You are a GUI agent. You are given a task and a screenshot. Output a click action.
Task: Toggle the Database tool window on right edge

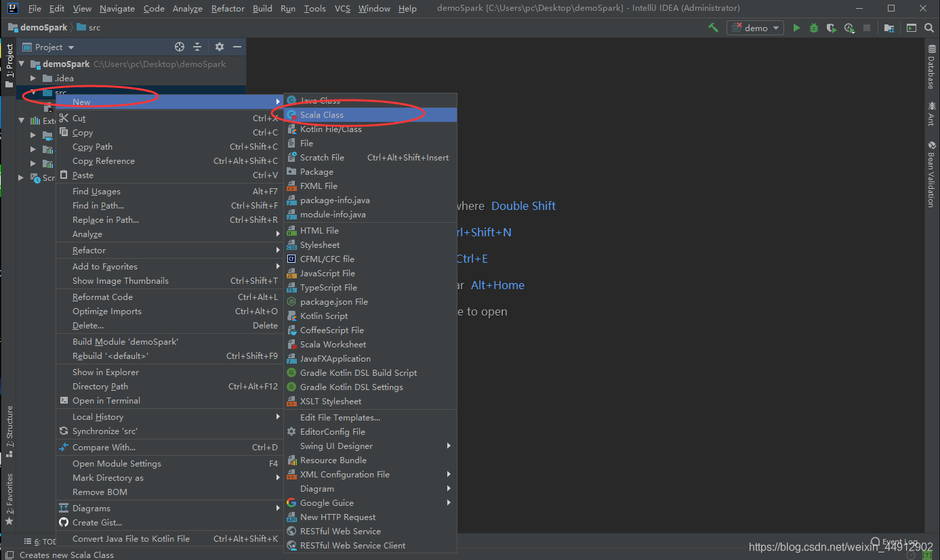click(x=931, y=68)
